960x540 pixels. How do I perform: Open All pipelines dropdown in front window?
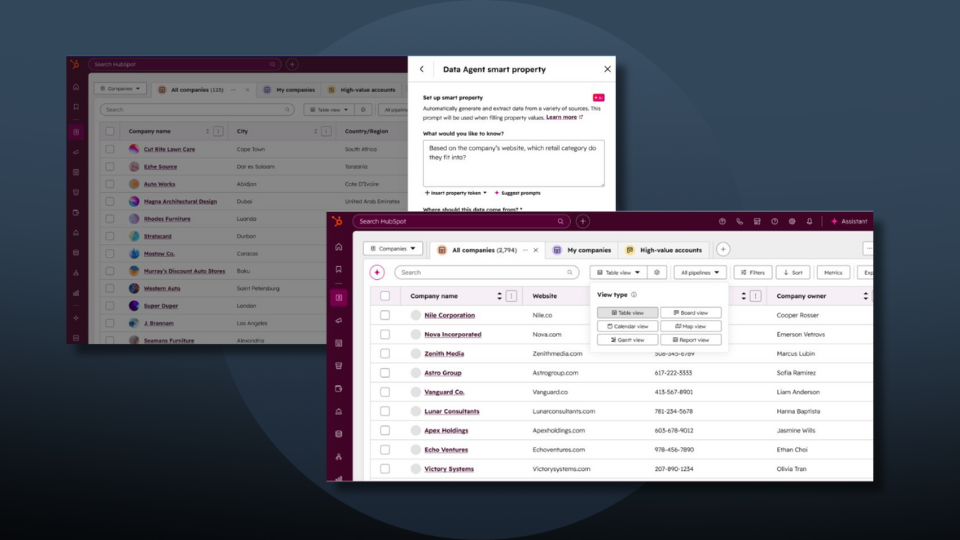(700, 272)
